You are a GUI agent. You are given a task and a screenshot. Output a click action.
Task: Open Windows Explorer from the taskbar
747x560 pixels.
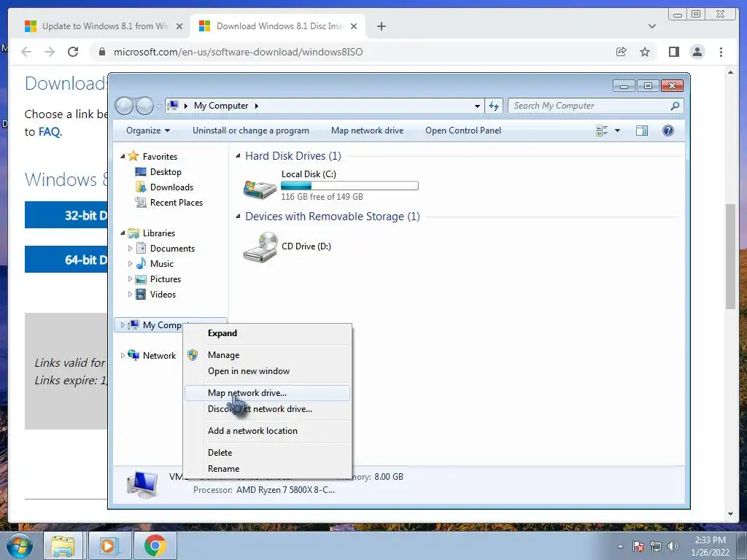click(63, 545)
